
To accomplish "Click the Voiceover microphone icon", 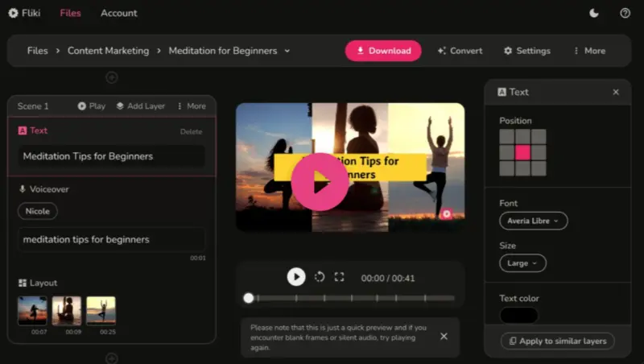I will coord(23,189).
